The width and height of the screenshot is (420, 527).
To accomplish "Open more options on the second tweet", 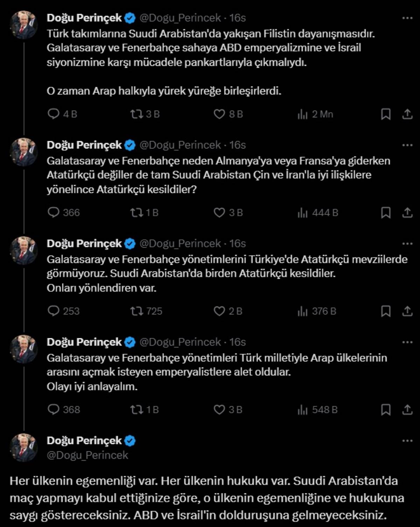I will coord(407,145).
